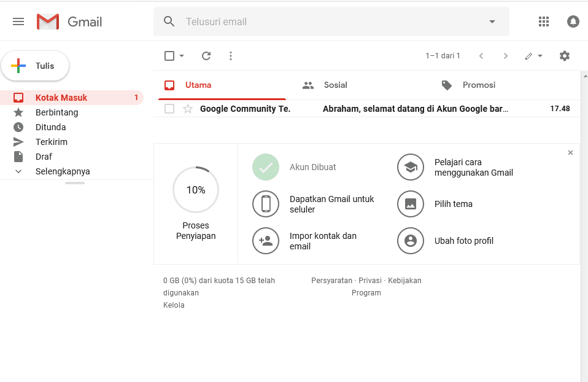This screenshot has width=588, height=382.
Task: Click the Kotak Masuk inbox icon
Action: pyautogui.click(x=18, y=98)
